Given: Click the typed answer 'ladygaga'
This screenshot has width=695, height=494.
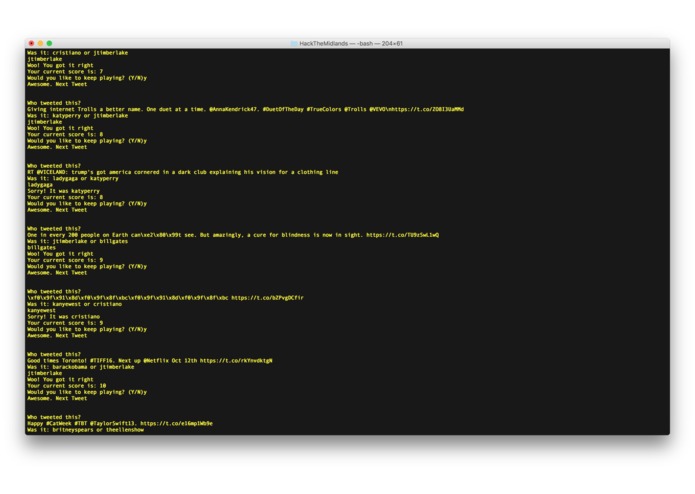Looking at the screenshot, I should pyautogui.click(x=40, y=185).
